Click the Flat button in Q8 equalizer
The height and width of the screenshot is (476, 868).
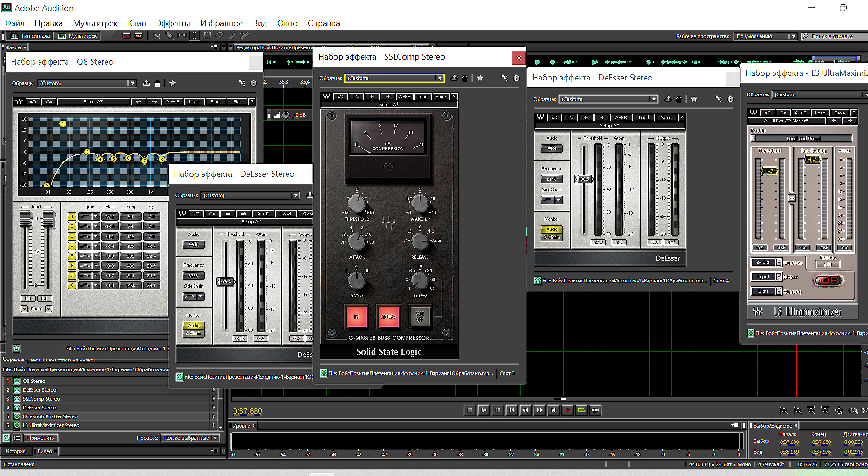(x=237, y=101)
